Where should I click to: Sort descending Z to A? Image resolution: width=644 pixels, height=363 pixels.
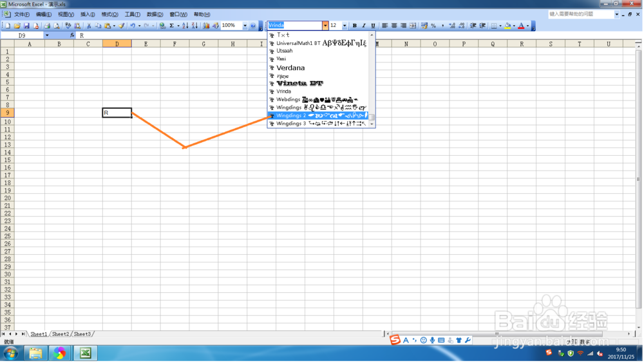point(194,26)
